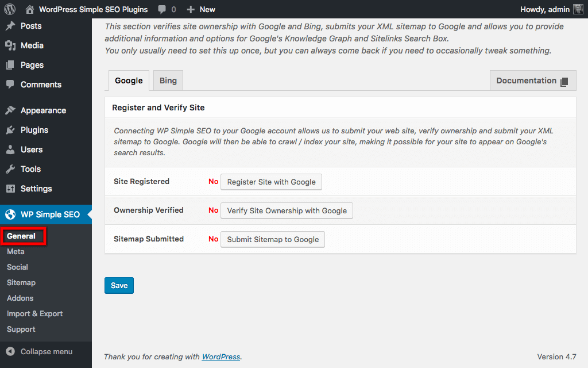Follow the WordPress footer link
The width and height of the screenshot is (588, 368).
tap(221, 356)
